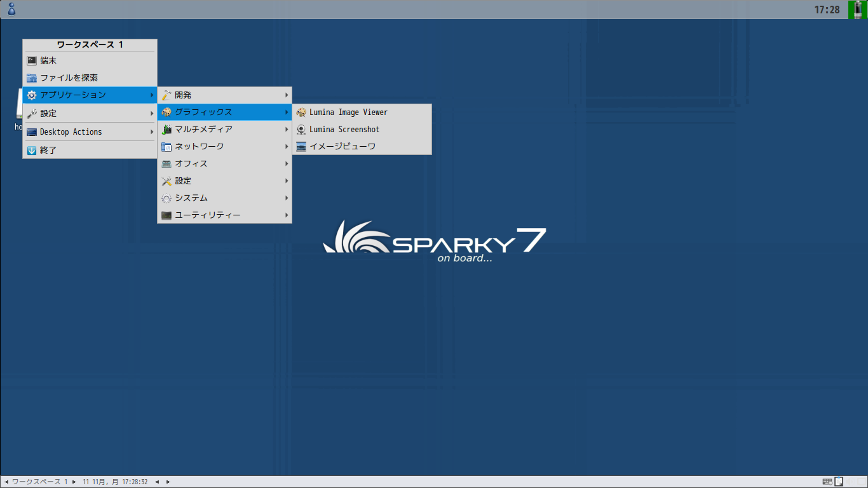The width and height of the screenshot is (868, 488).
Task: Open イメージビューワ via its icon
Action: click(x=301, y=147)
